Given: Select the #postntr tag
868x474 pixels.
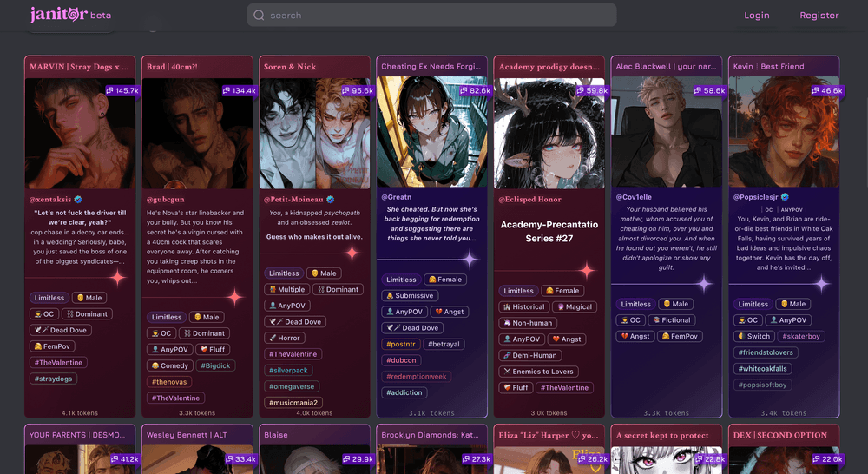Looking at the screenshot, I should click(x=401, y=344).
